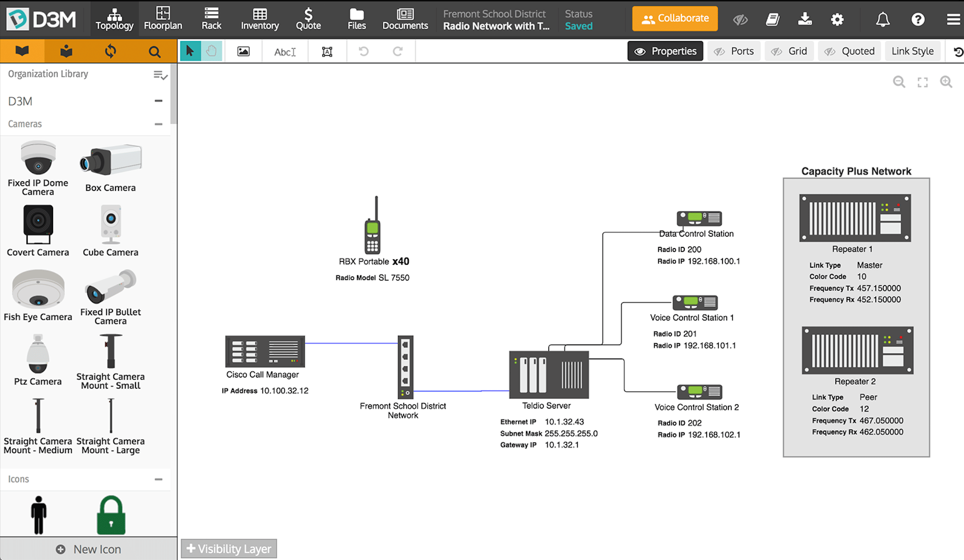
Task: Open the Rack view
Action: [x=211, y=20]
